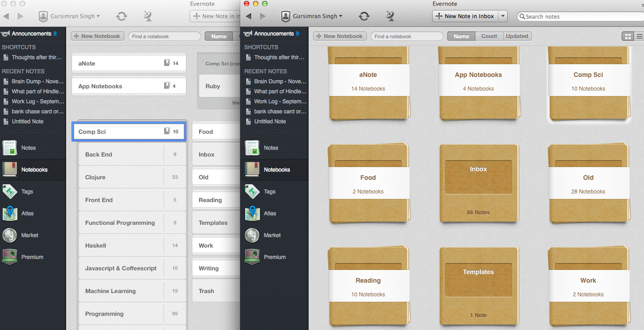The height and width of the screenshot is (330, 644).
Task: Switch to list view in front window
Action: click(639, 36)
